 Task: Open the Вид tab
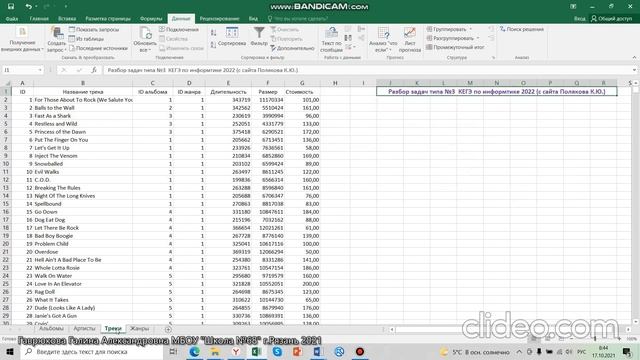[x=253, y=19]
